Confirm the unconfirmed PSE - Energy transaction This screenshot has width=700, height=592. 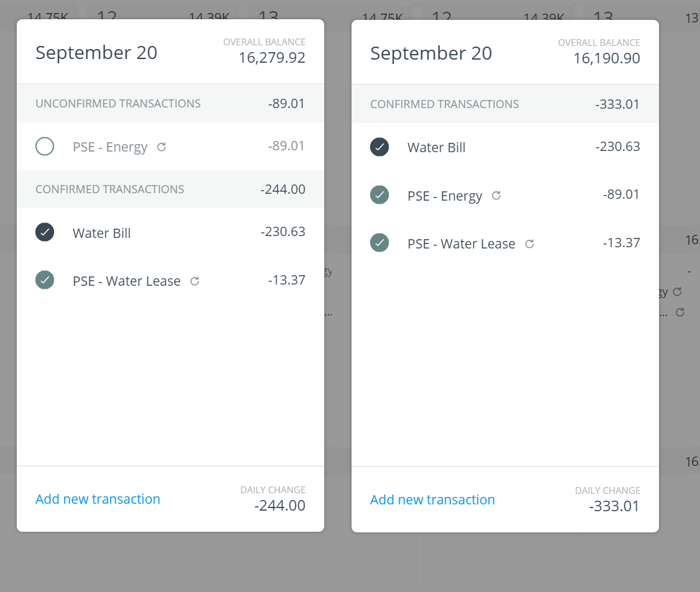click(45, 147)
